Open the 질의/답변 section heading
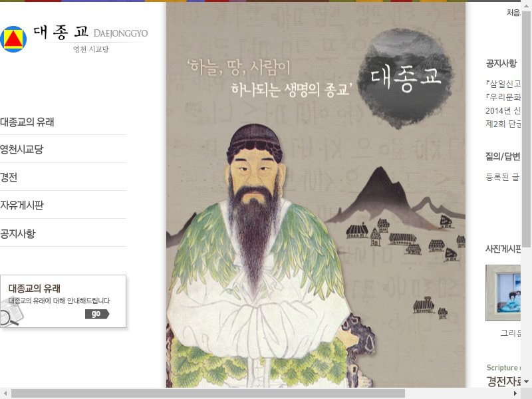The height and width of the screenshot is (399, 532). [503, 156]
